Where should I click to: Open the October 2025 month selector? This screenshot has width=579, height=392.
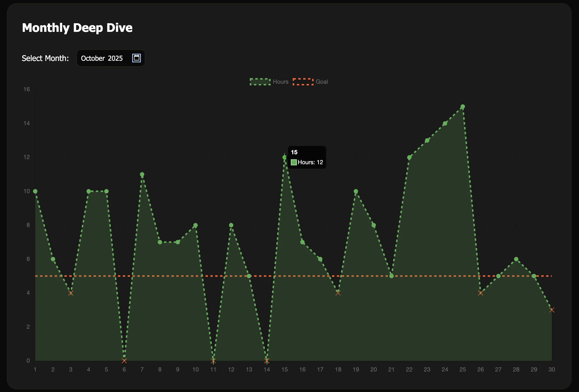(102, 58)
